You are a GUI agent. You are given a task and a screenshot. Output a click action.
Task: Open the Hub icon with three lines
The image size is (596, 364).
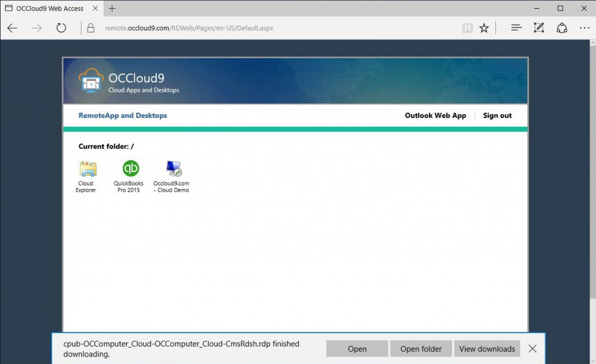pyautogui.click(x=516, y=28)
